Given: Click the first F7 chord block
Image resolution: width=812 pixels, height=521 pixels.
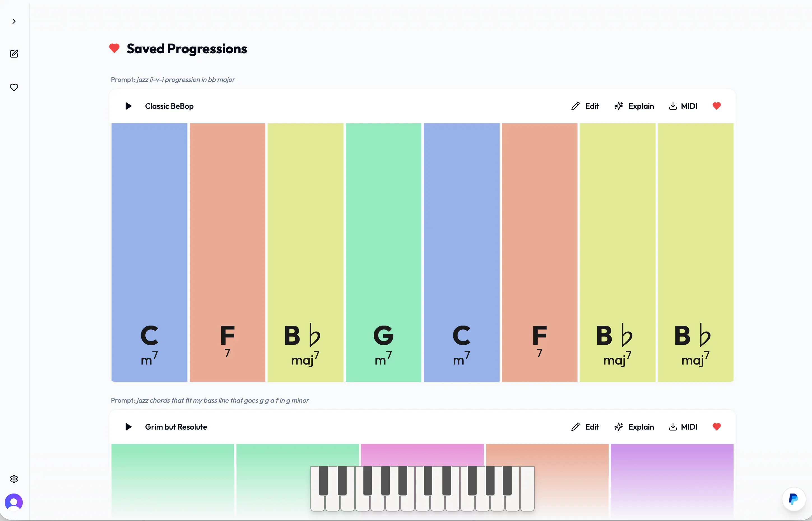Looking at the screenshot, I should (x=228, y=252).
